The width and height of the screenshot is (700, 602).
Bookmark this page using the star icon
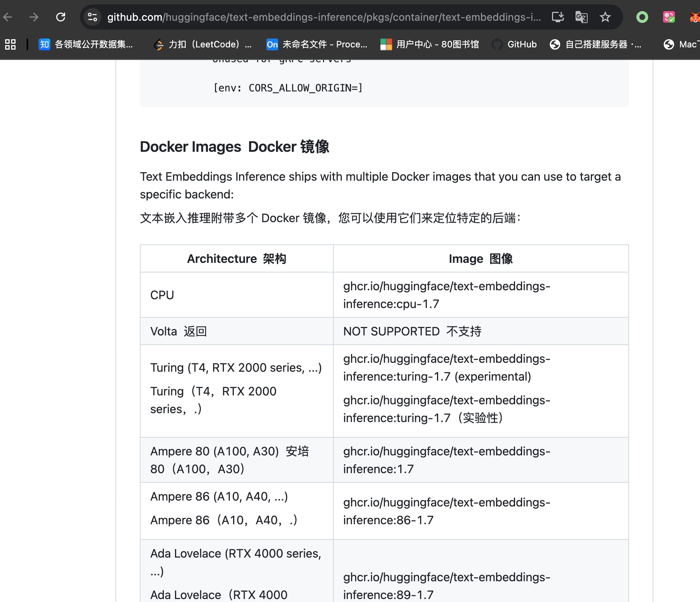605,17
